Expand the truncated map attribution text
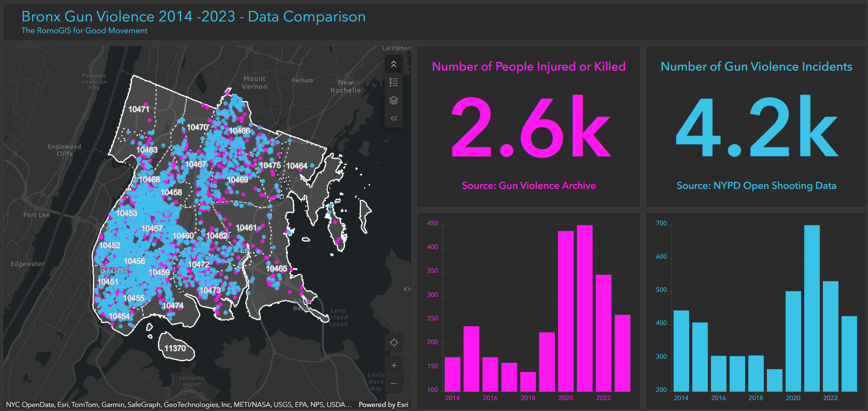The image size is (868, 411). tap(178, 405)
